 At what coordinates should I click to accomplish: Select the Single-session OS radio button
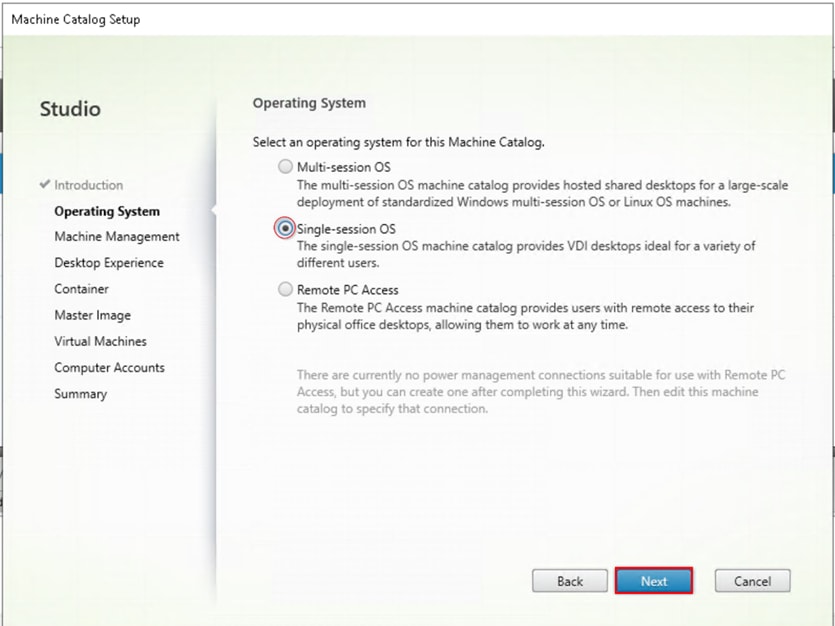click(x=285, y=228)
